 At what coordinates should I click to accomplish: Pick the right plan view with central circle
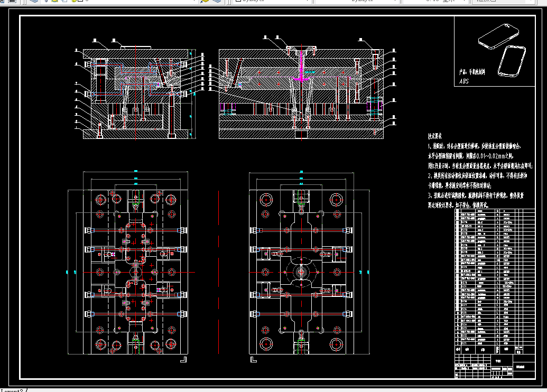pos(309,267)
